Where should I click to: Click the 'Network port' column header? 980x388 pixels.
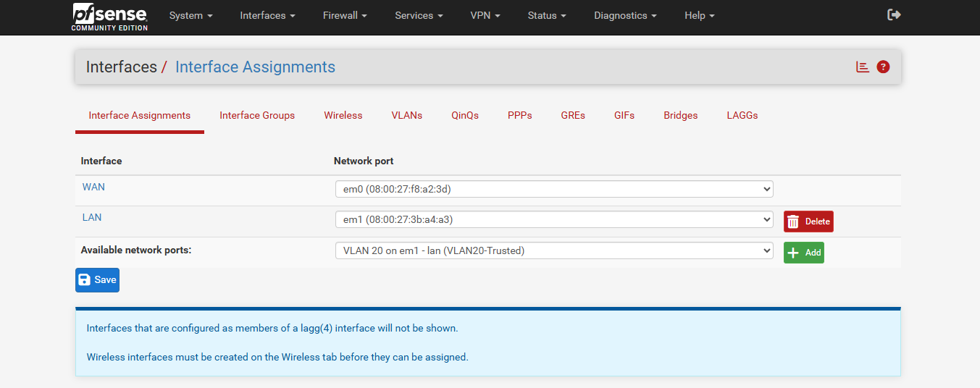click(364, 161)
